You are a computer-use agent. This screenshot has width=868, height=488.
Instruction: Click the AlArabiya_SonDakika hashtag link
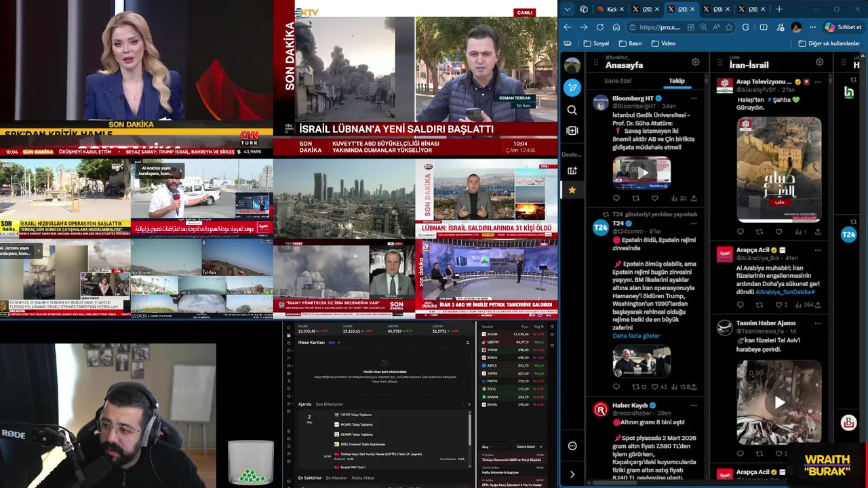(785, 292)
